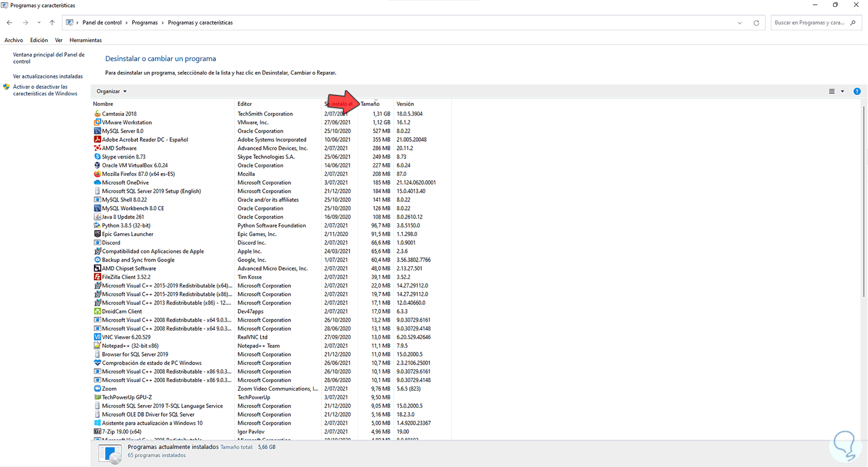Expand the view options dropdown arrow

(842, 91)
